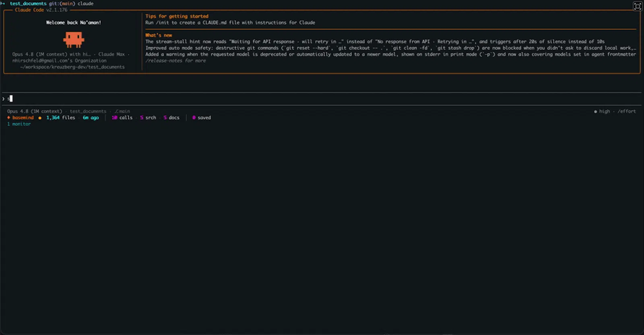Click the 'Added a warning' release note line
Image resolution: width=644 pixels, height=335 pixels.
click(x=390, y=54)
